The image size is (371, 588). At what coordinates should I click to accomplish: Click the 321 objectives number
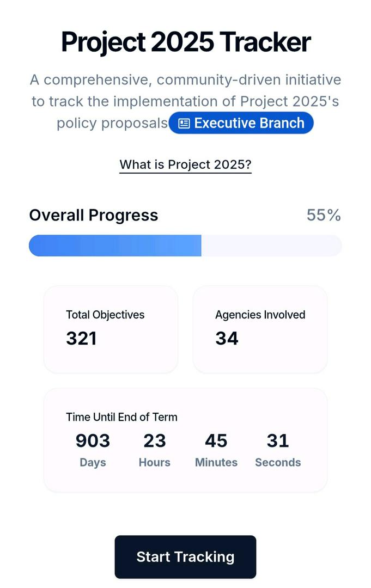tap(81, 338)
